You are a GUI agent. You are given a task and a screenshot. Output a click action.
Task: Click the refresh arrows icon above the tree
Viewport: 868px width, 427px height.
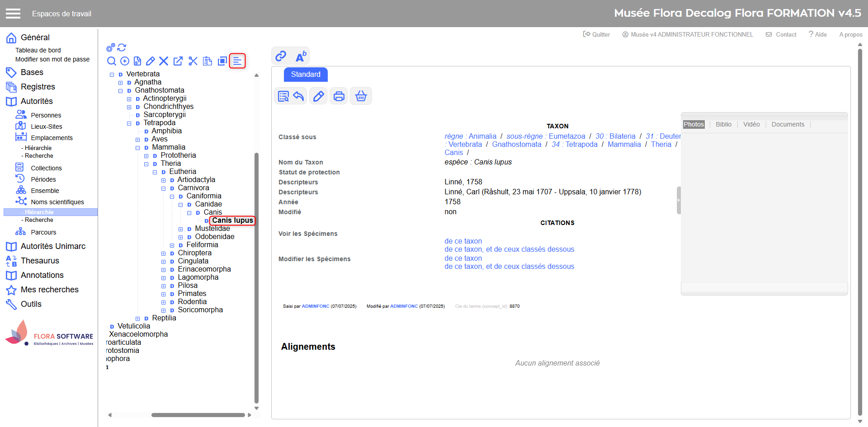pos(122,47)
